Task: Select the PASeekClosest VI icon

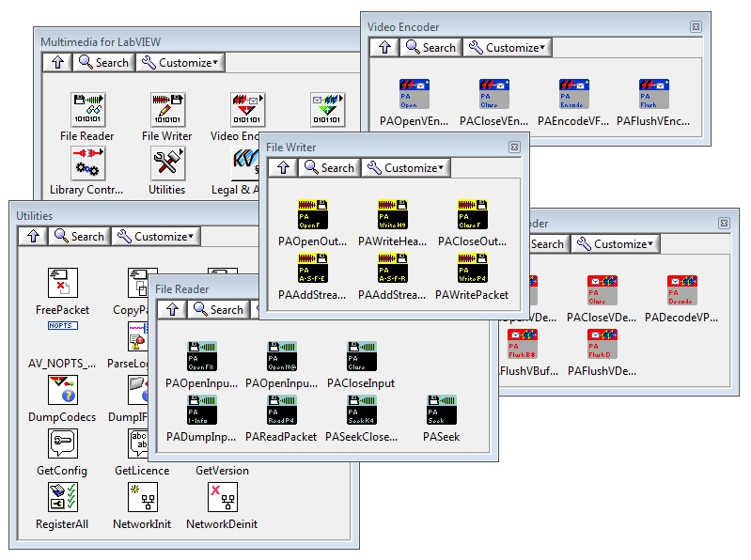Action: (x=362, y=410)
